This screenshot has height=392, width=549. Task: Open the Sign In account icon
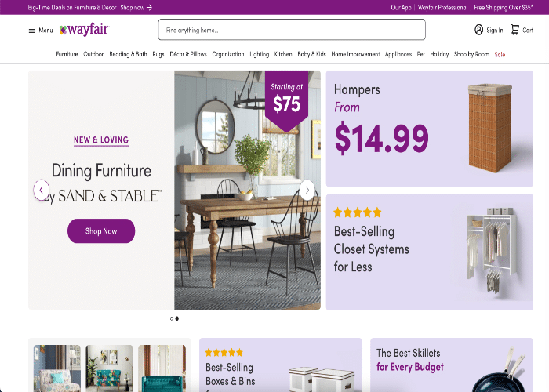click(478, 30)
